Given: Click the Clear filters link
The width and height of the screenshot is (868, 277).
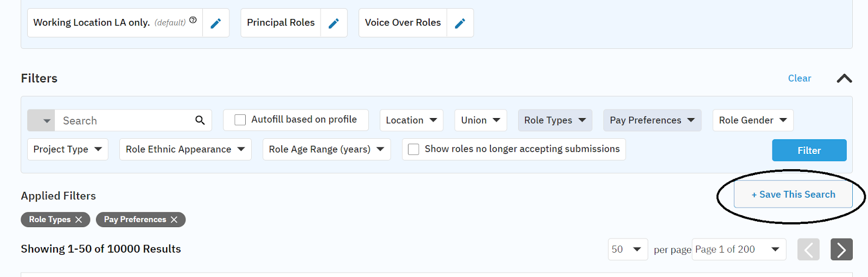Looking at the screenshot, I should (x=799, y=79).
